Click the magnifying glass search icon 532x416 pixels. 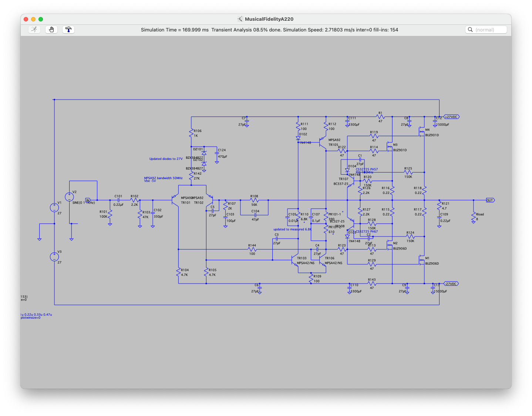(x=470, y=30)
